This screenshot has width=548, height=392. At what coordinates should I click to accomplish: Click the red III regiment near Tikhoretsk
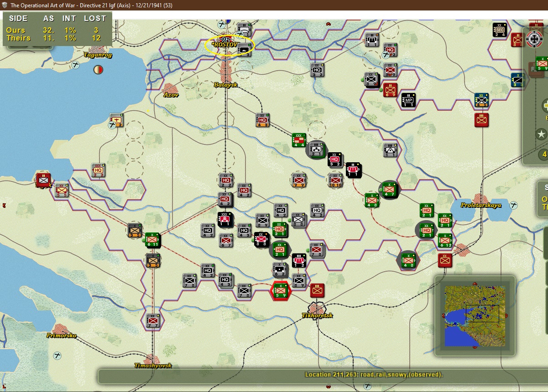point(317,290)
